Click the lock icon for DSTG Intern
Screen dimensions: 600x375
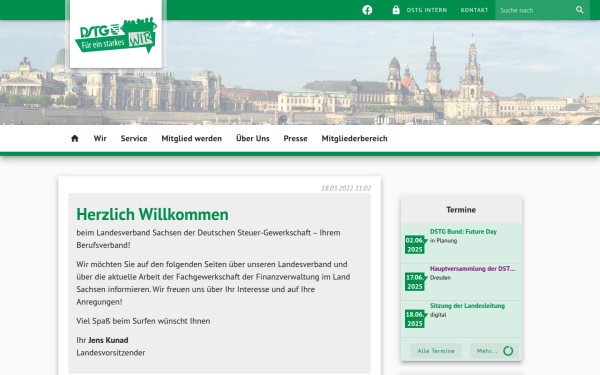[x=396, y=10]
